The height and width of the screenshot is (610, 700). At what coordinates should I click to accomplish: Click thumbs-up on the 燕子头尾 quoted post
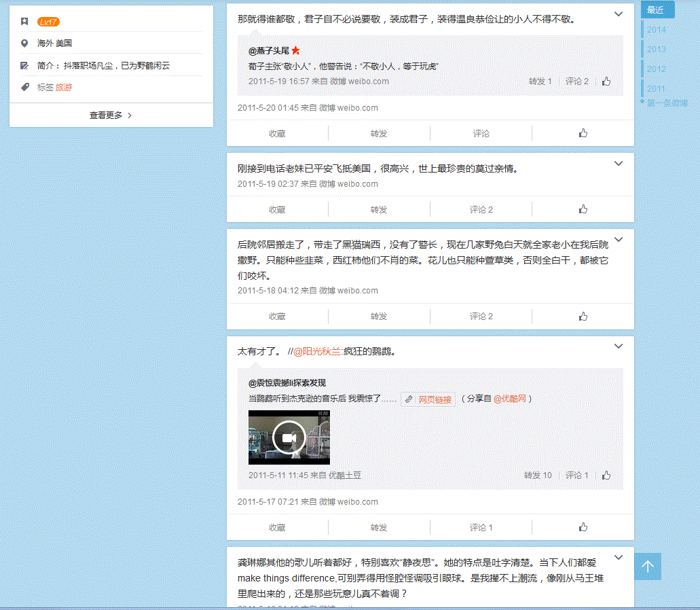tap(606, 82)
